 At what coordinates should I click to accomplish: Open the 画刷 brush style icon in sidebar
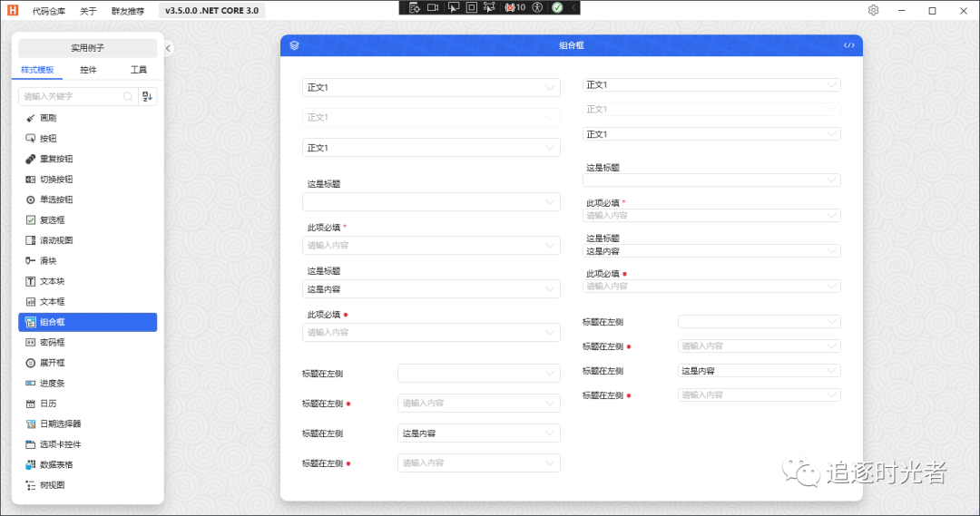[31, 118]
